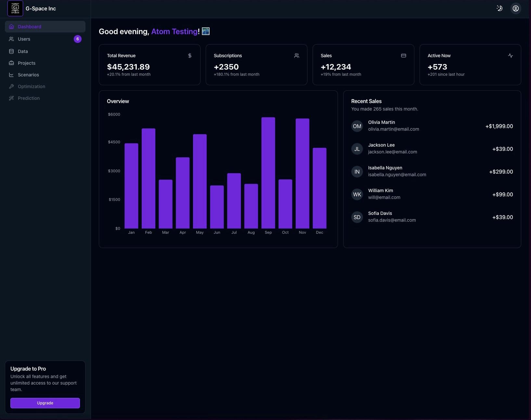Viewport: 531px width, 420px height.
Task: Click 'You made 265 sales this month'
Action: [x=385, y=109]
